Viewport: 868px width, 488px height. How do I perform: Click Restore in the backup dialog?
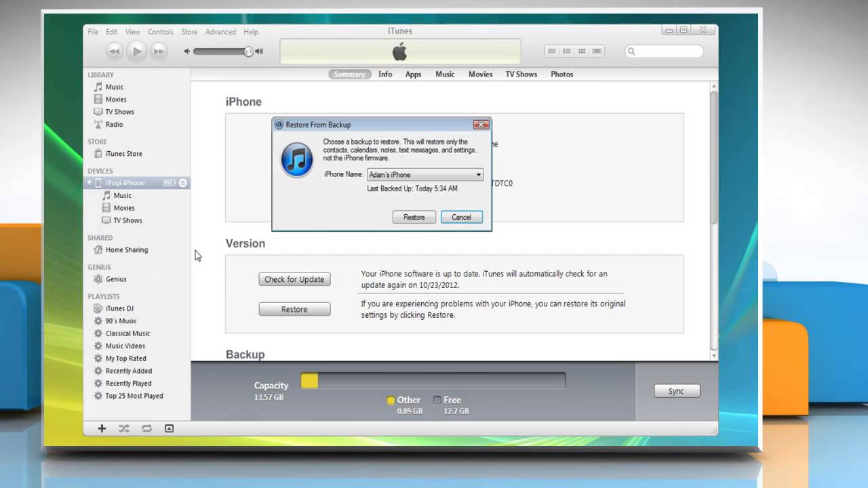(414, 218)
